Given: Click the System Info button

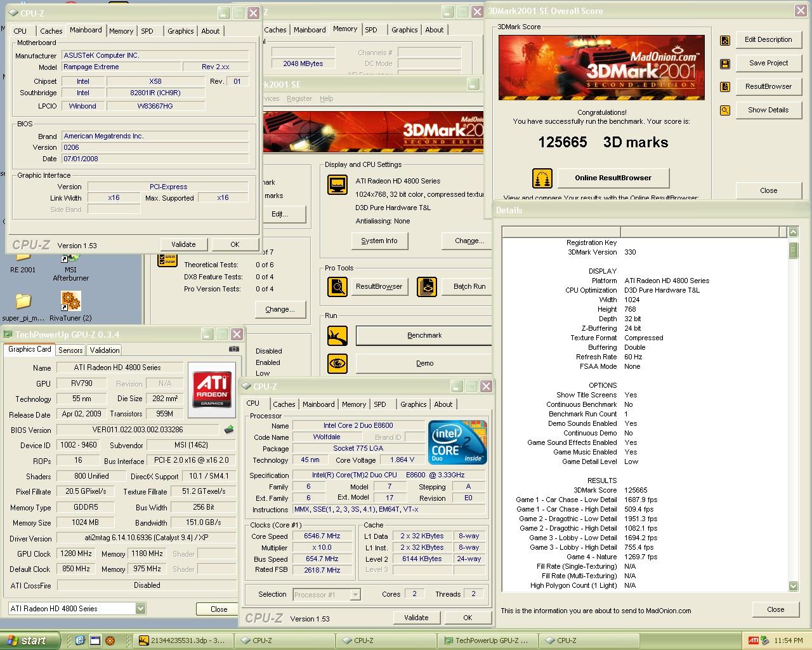Looking at the screenshot, I should point(379,241).
